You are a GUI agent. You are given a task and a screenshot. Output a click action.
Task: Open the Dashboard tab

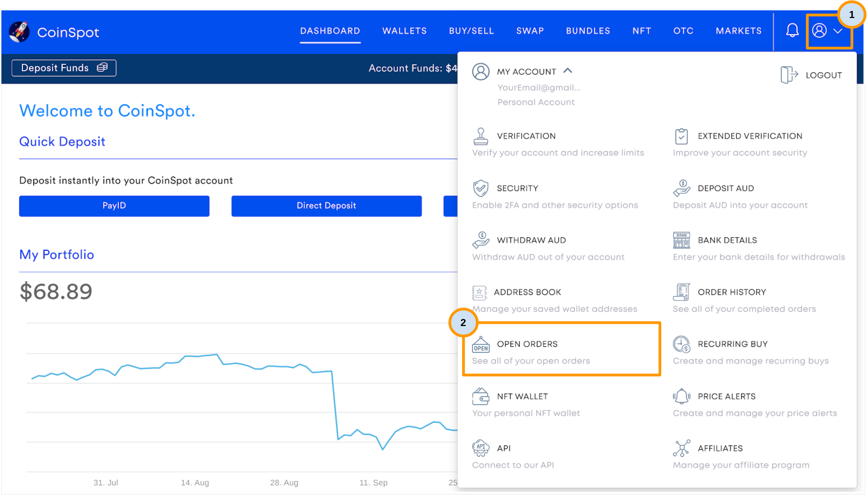pos(330,31)
